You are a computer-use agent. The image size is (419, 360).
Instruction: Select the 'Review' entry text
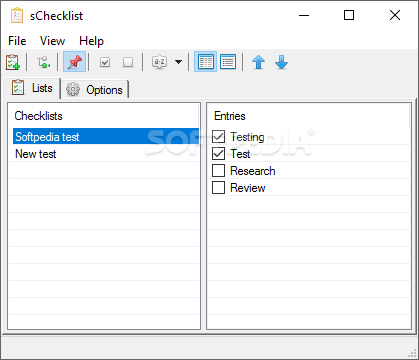(x=248, y=188)
